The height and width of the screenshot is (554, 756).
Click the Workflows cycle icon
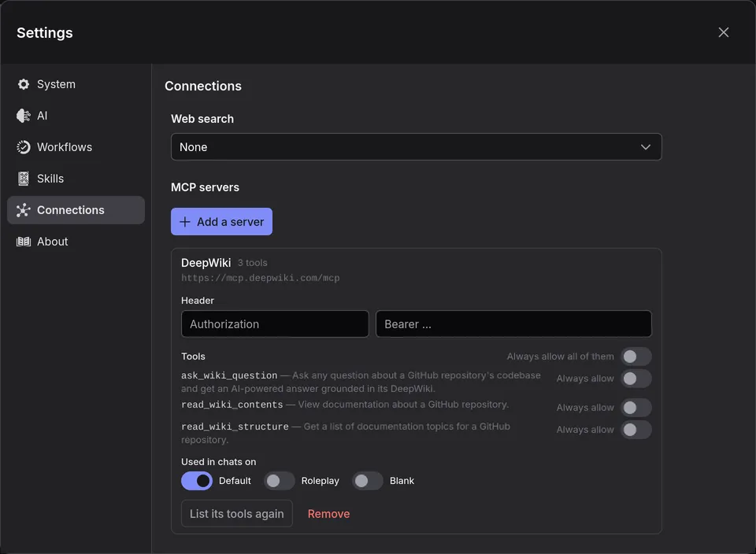tap(23, 147)
